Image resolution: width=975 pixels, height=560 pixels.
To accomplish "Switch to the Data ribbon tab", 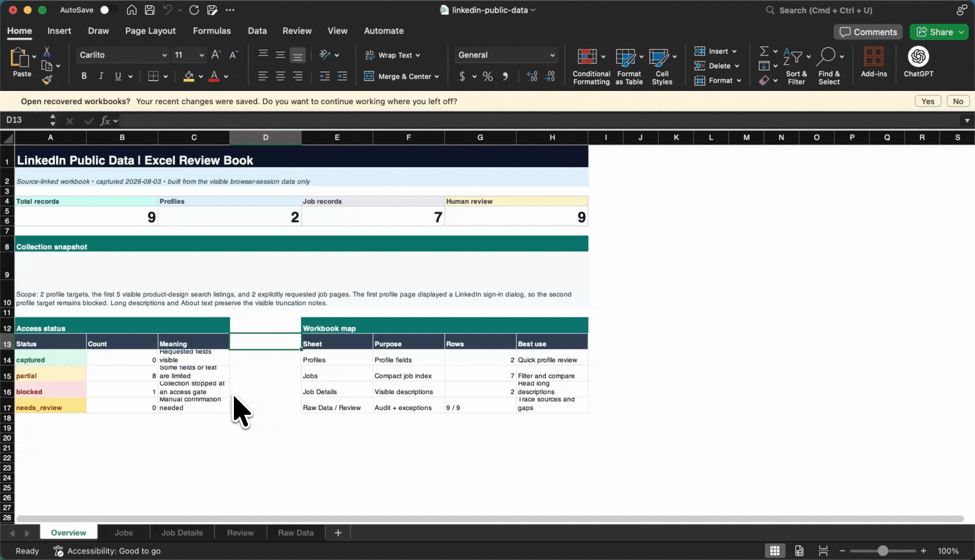I will (257, 31).
